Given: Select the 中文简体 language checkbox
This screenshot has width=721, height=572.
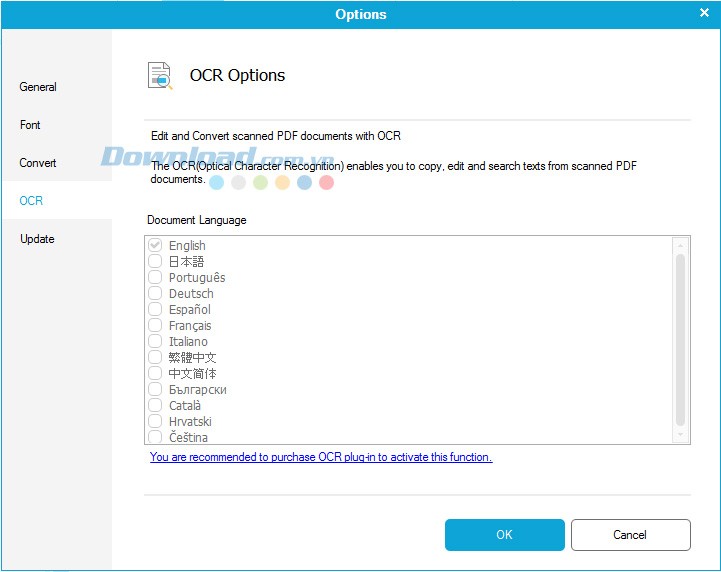Looking at the screenshot, I should 155,374.
